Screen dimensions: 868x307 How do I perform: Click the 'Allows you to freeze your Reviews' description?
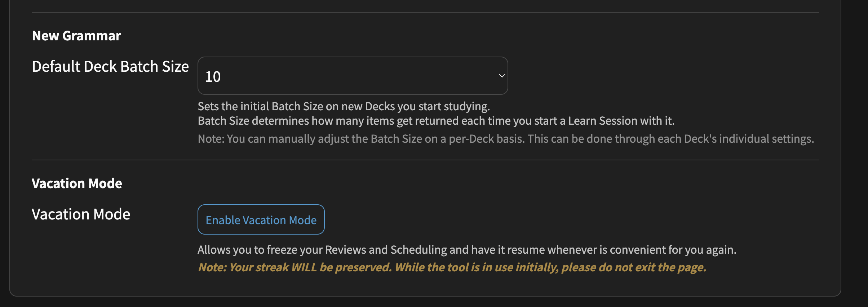pyautogui.click(x=467, y=250)
